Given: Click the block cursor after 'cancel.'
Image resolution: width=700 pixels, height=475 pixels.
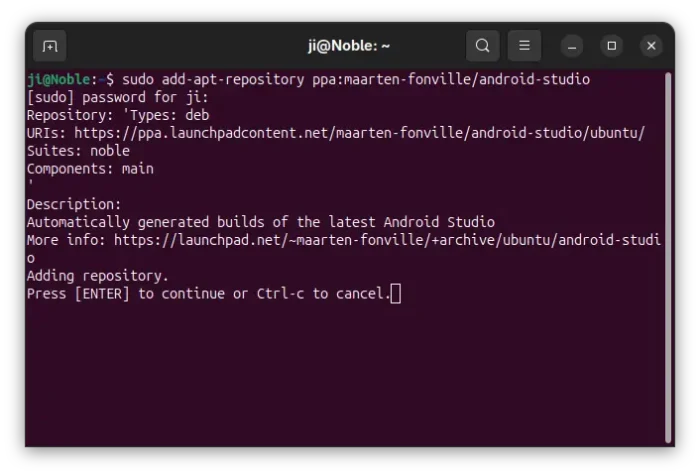Looking at the screenshot, I should pyautogui.click(x=396, y=294).
